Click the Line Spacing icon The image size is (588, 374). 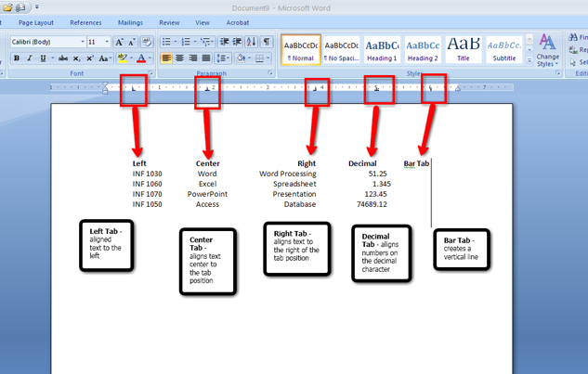coord(221,58)
